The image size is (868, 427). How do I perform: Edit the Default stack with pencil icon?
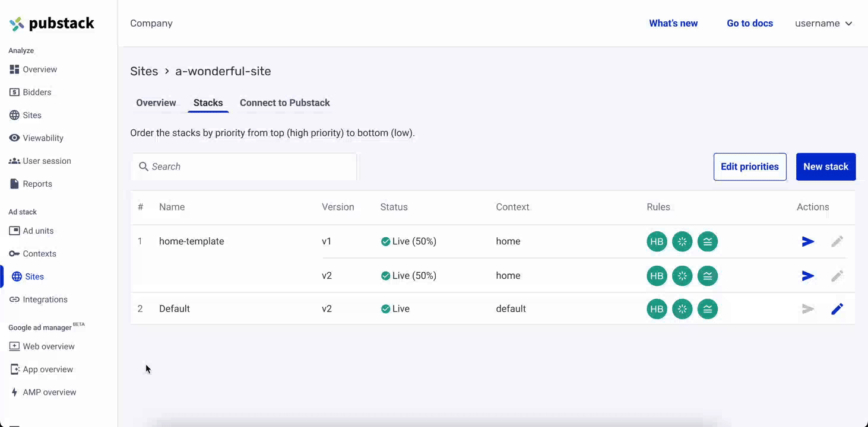pyautogui.click(x=837, y=309)
